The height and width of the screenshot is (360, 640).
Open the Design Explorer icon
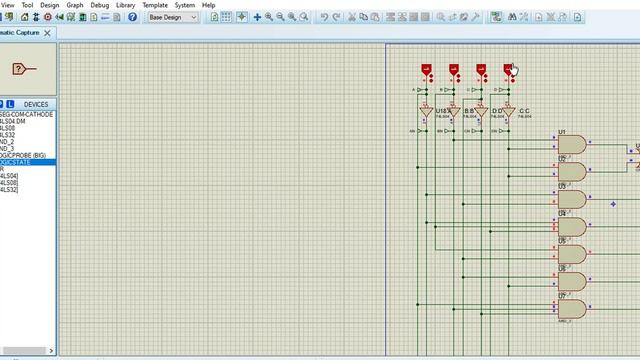[82, 17]
